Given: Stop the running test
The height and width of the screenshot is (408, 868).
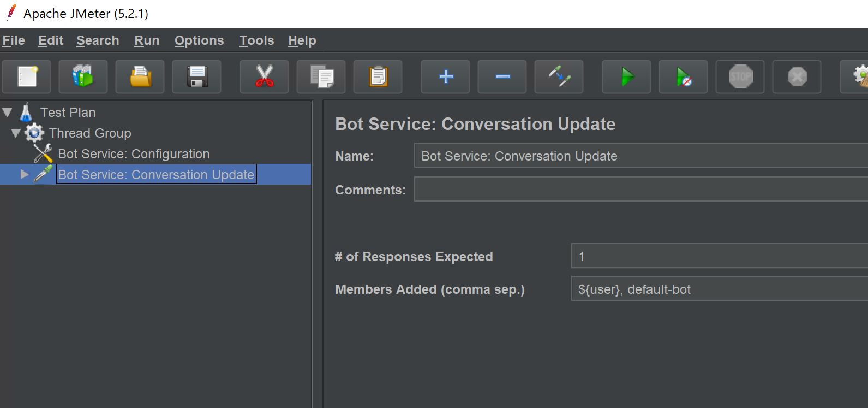Looking at the screenshot, I should [x=740, y=77].
